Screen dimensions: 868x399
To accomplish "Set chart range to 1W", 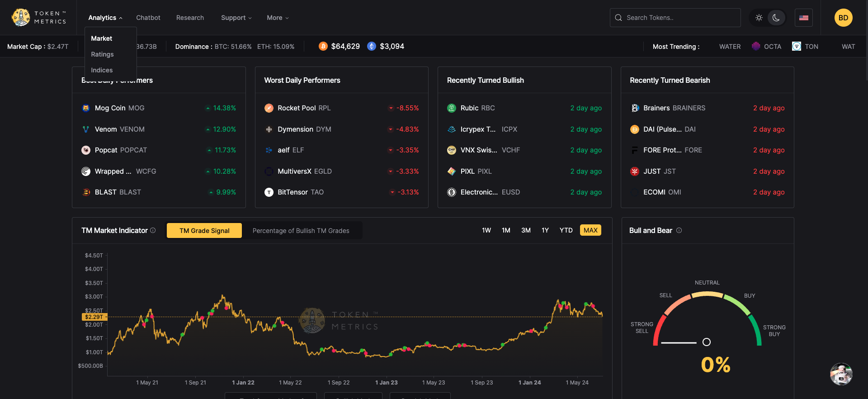I will point(486,230).
